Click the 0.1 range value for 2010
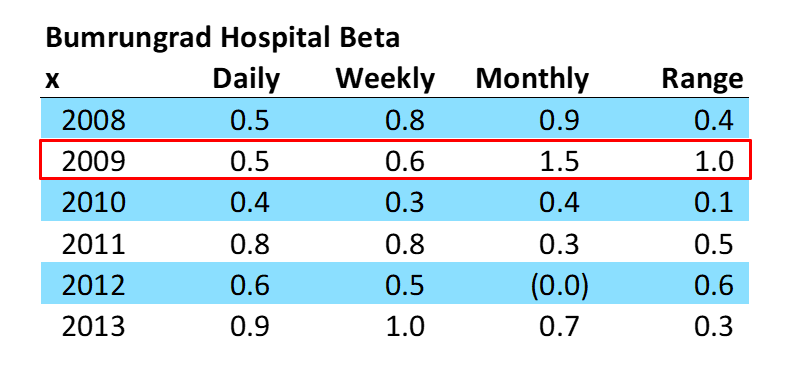This screenshot has height=387, width=789. [714, 203]
